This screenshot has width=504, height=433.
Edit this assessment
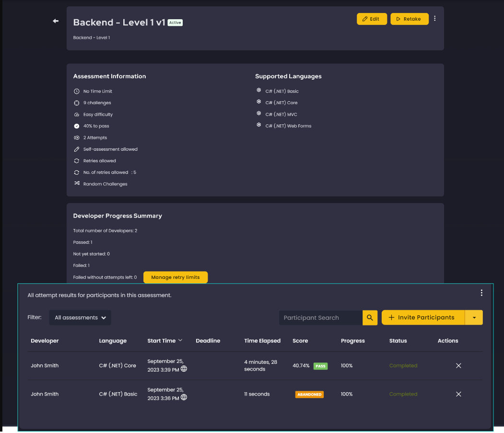372,19
